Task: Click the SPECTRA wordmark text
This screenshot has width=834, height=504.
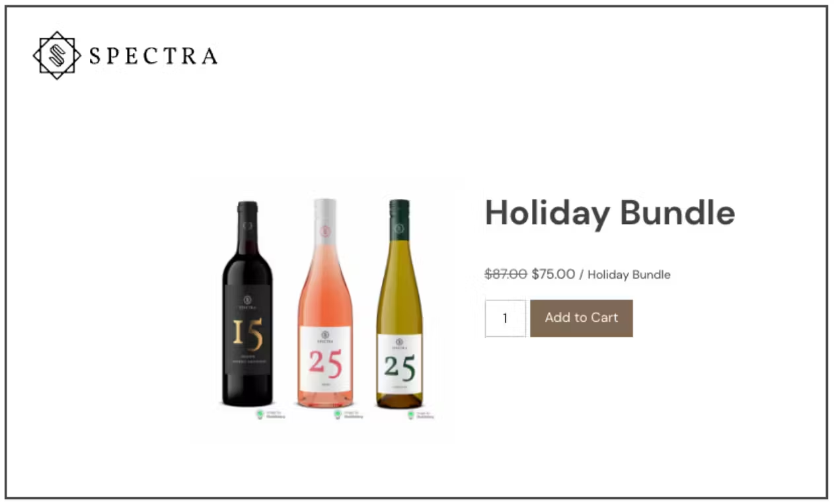Action: tap(153, 56)
